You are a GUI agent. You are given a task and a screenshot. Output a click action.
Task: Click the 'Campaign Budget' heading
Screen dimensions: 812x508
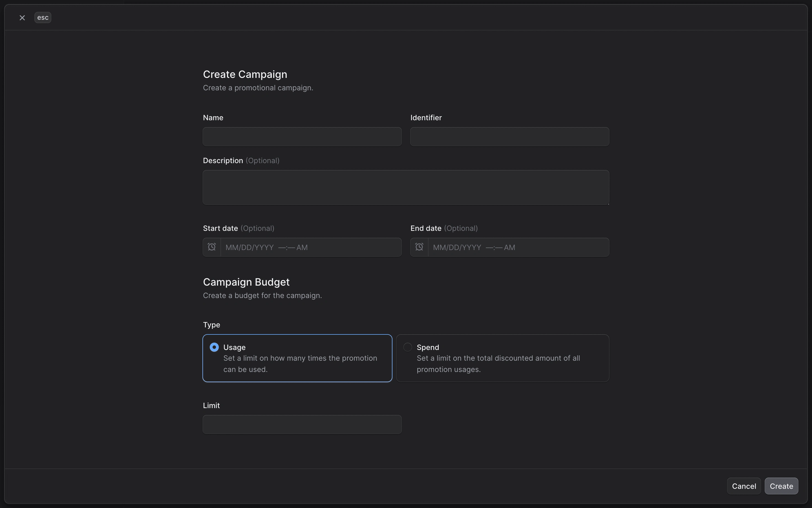point(246,282)
